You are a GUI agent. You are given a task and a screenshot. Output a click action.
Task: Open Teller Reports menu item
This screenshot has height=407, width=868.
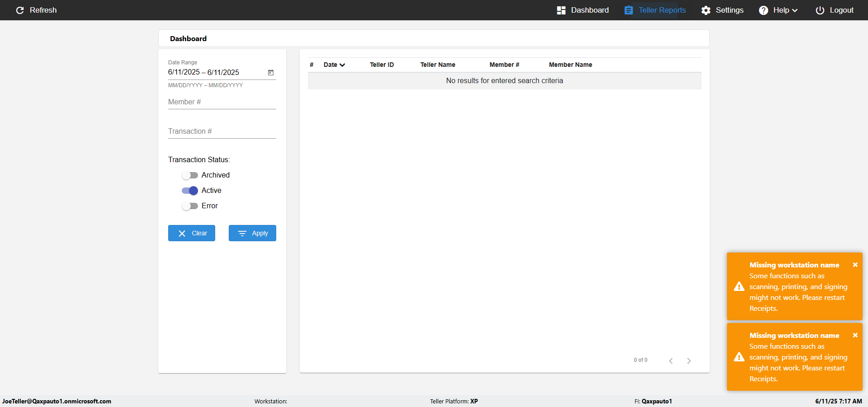click(x=655, y=10)
